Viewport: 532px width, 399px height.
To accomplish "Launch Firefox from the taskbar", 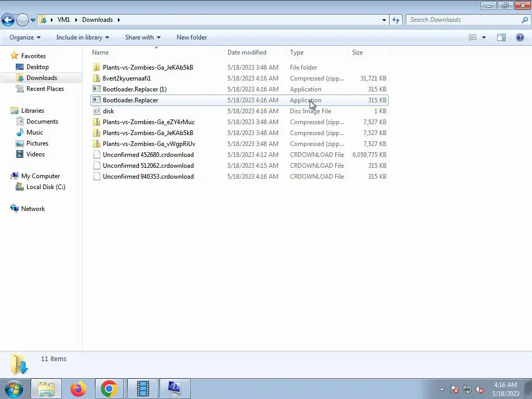I will (78, 389).
